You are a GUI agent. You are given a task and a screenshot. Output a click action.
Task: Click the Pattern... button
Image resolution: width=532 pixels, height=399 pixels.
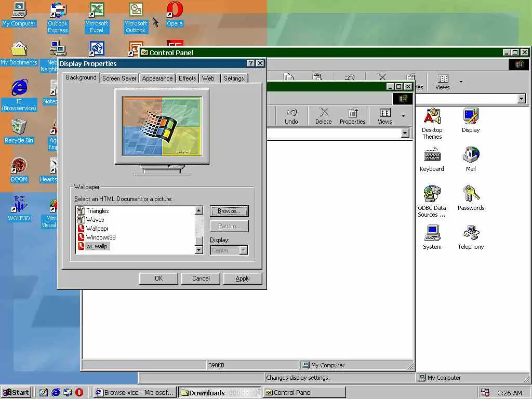229,227
